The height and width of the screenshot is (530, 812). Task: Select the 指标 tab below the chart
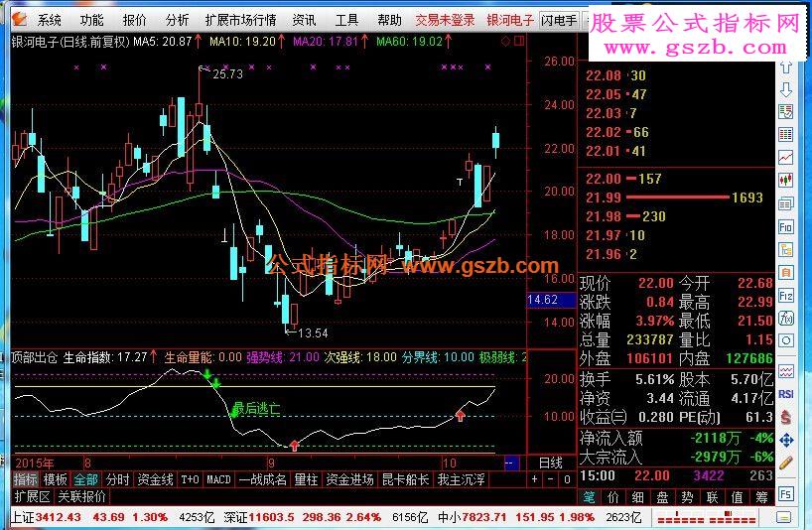(26, 479)
